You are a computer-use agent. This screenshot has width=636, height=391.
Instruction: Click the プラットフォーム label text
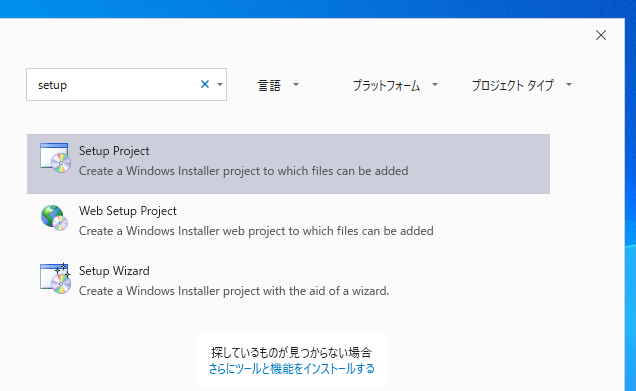386,85
